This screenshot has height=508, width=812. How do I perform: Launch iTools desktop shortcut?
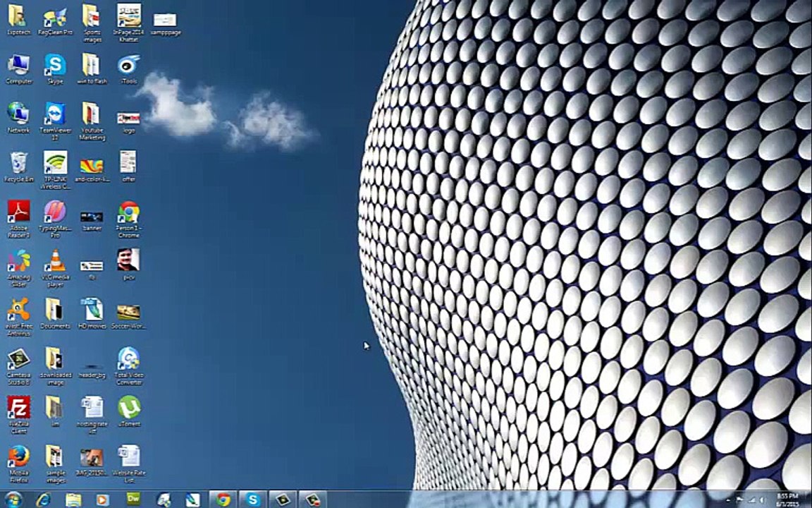click(x=128, y=69)
